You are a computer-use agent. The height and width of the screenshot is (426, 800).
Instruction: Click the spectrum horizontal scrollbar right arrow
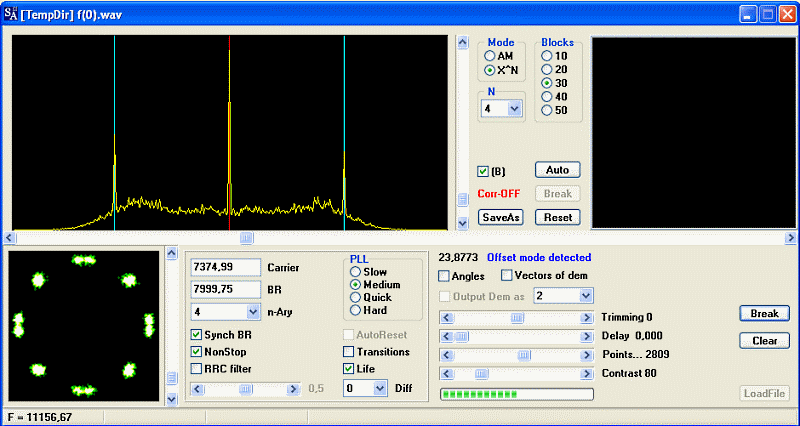point(790,238)
